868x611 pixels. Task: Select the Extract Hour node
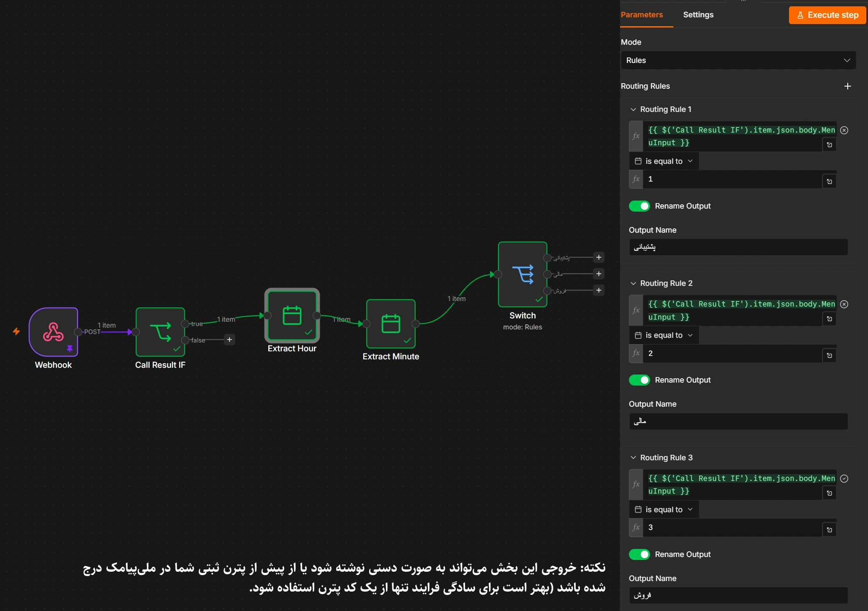coord(292,315)
